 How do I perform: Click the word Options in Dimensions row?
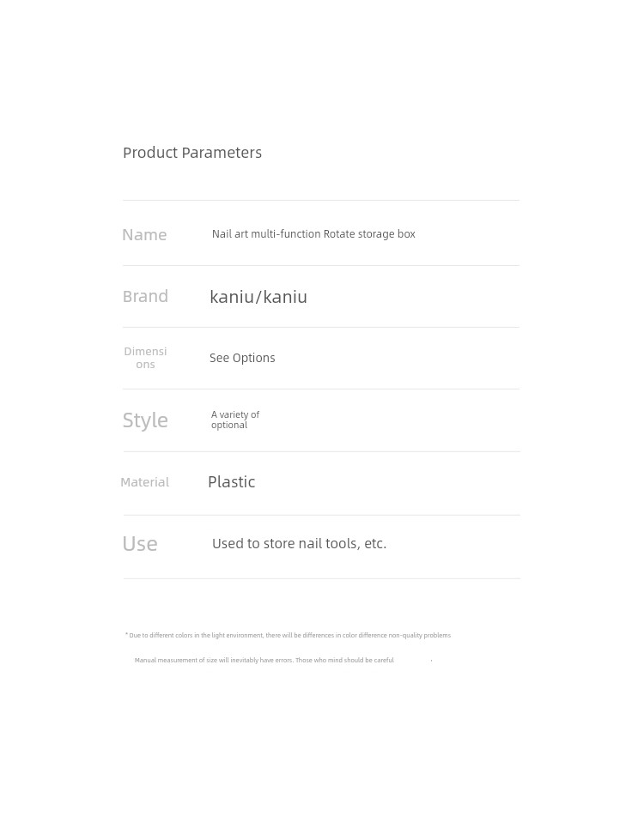point(253,359)
